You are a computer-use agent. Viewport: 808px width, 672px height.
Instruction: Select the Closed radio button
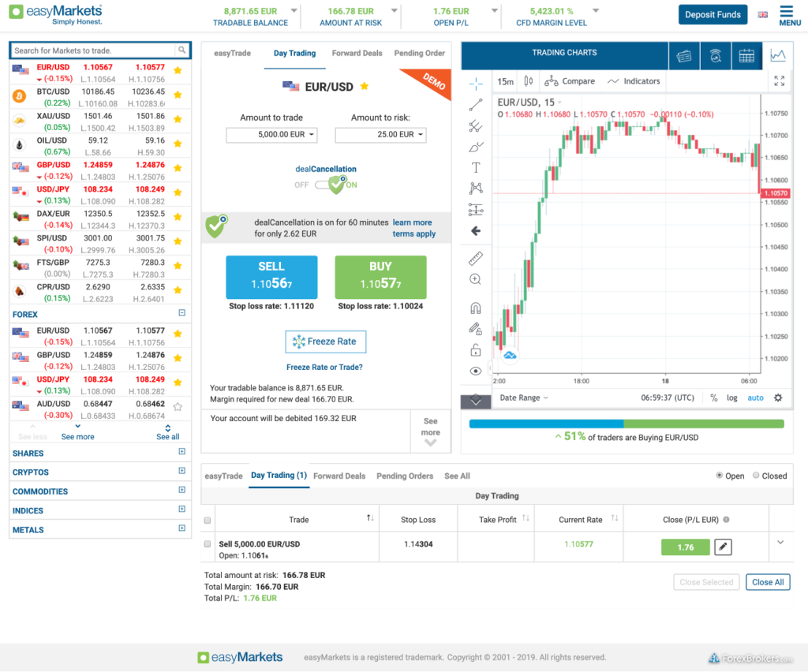point(756,476)
